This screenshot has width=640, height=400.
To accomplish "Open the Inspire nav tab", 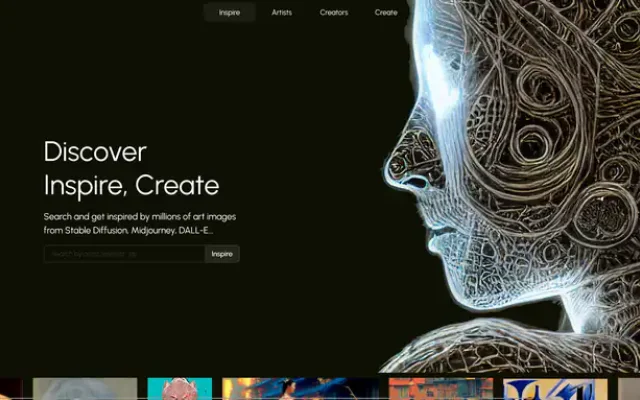I will point(229,12).
